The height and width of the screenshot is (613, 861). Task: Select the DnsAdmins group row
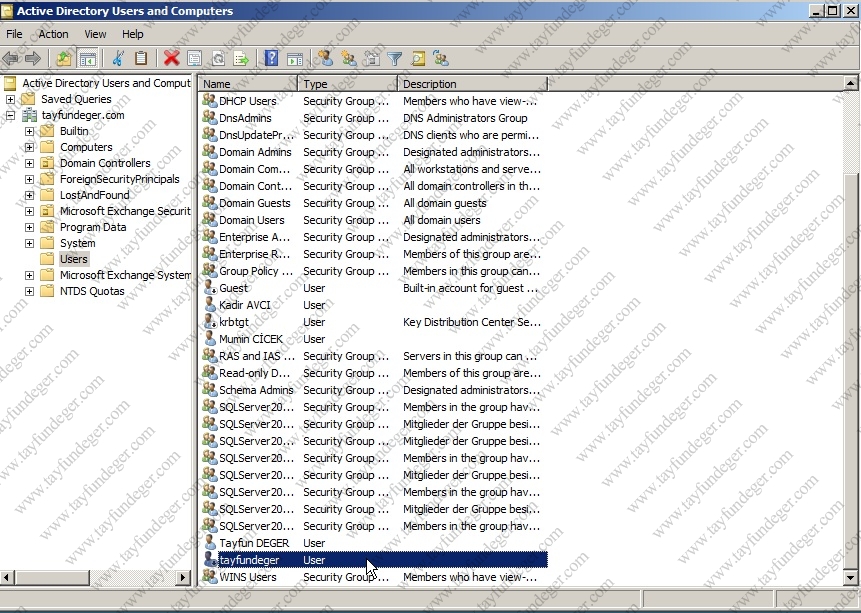[x=373, y=118]
